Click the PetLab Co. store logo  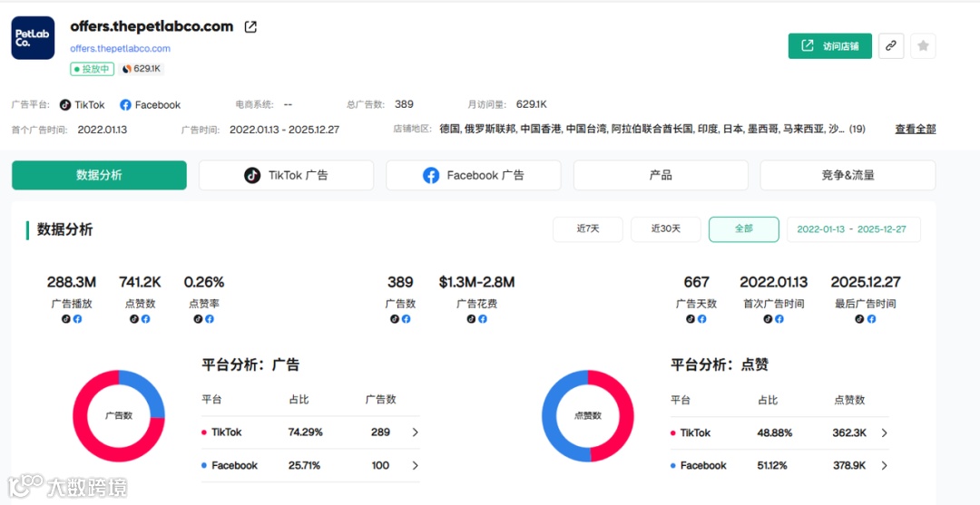[x=34, y=38]
